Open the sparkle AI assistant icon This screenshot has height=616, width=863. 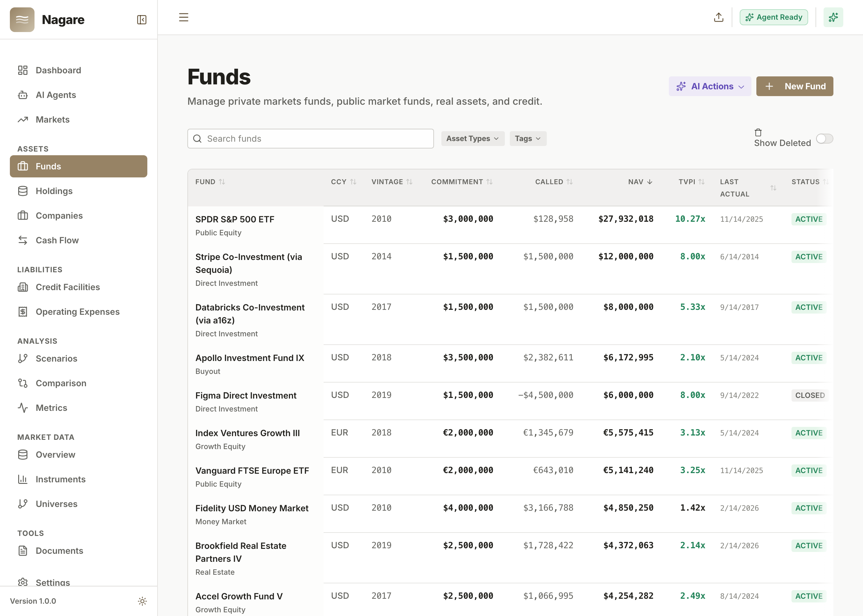click(x=833, y=18)
